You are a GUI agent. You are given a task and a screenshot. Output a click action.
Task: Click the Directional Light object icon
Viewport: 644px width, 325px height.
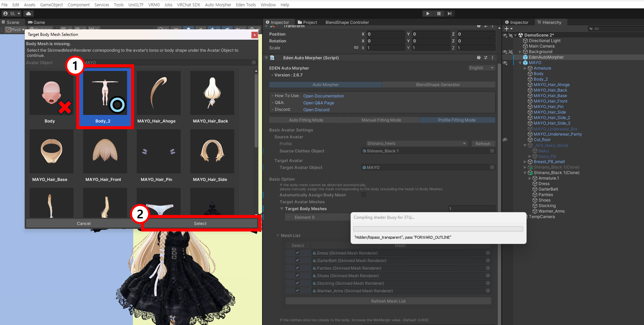pyautogui.click(x=525, y=41)
